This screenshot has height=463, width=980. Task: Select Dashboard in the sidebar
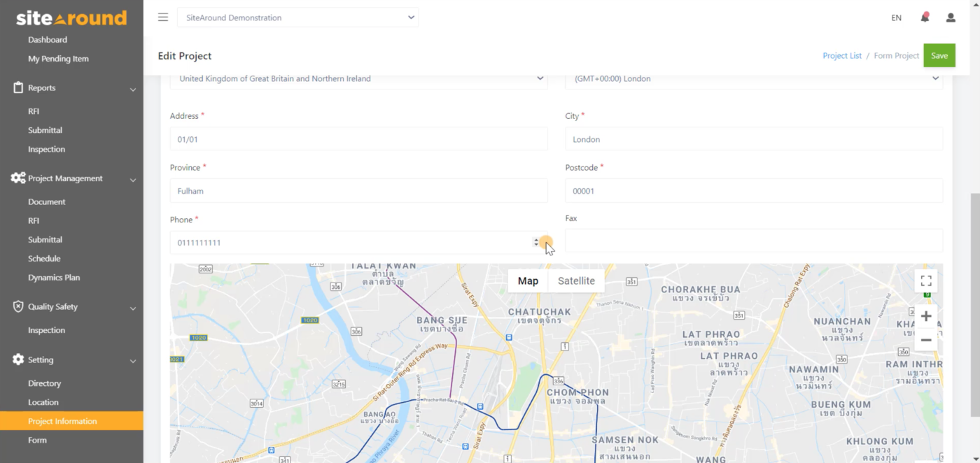[48, 39]
